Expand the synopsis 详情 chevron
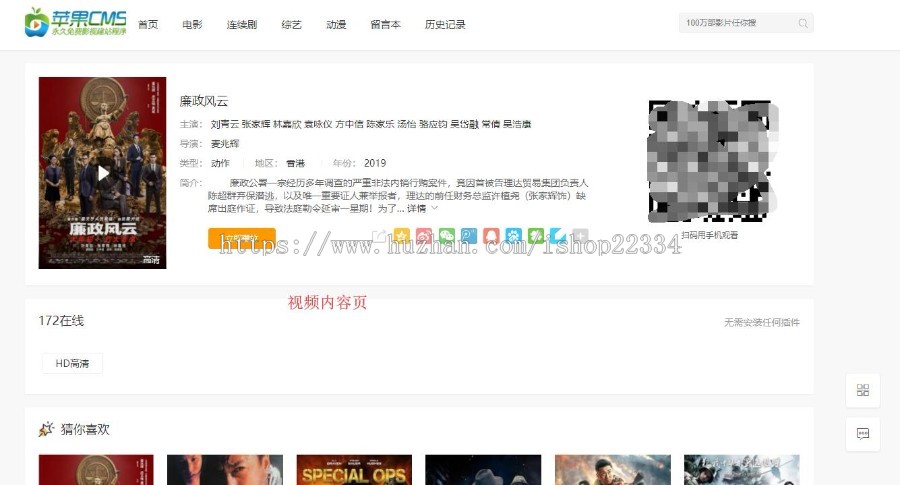 (x=435, y=208)
